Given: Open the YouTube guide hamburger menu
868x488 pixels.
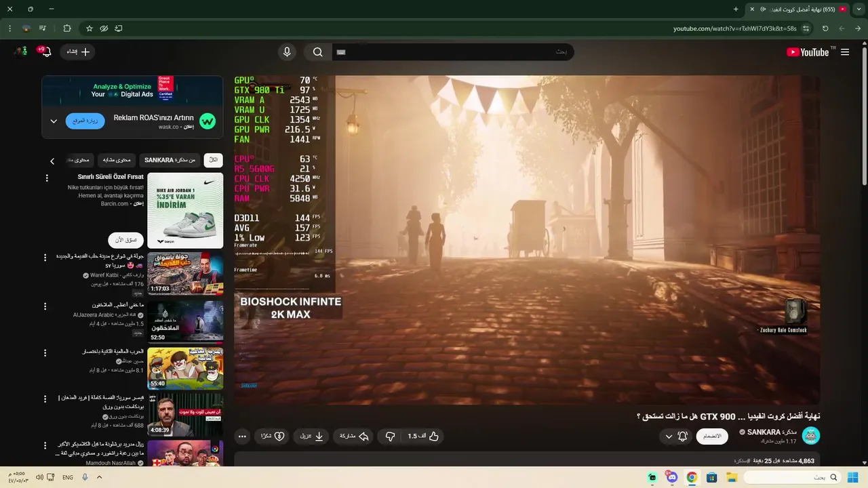Looking at the screenshot, I should [x=844, y=52].
